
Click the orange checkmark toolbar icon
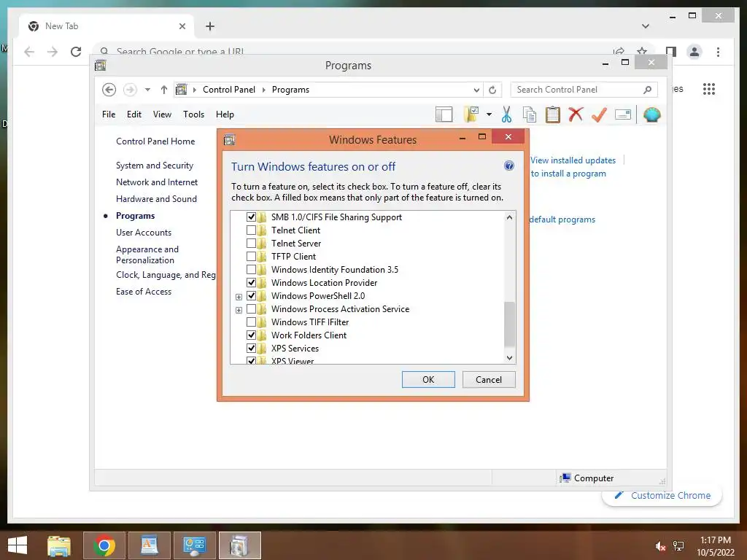tap(599, 114)
